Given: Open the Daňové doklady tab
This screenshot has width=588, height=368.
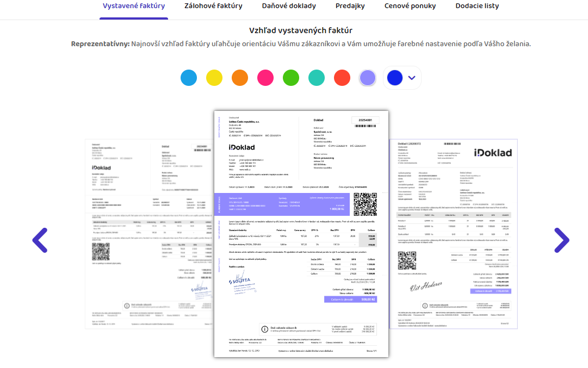Looking at the screenshot, I should tap(289, 7).
